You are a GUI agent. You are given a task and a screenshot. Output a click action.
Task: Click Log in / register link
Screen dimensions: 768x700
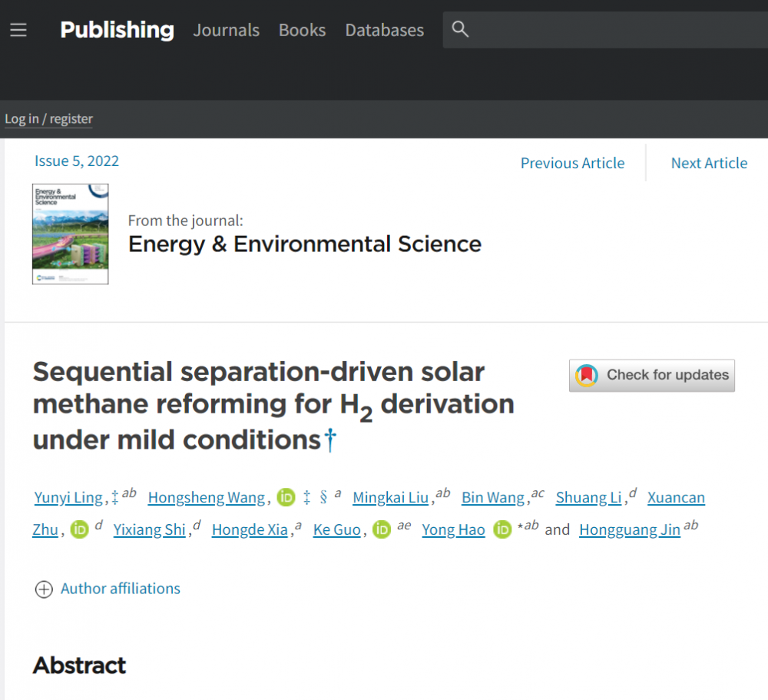click(x=48, y=118)
